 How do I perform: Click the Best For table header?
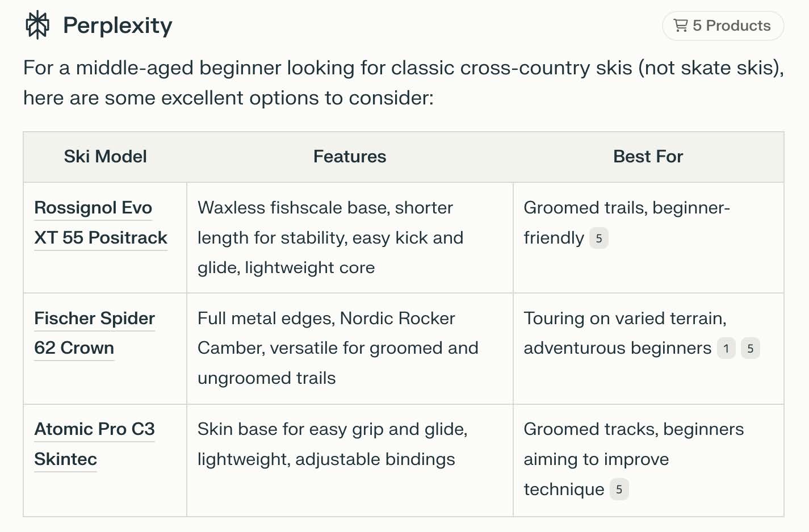click(x=648, y=157)
